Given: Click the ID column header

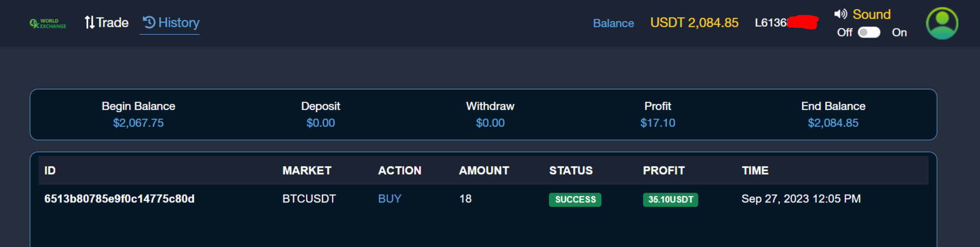Looking at the screenshot, I should coord(50,170).
